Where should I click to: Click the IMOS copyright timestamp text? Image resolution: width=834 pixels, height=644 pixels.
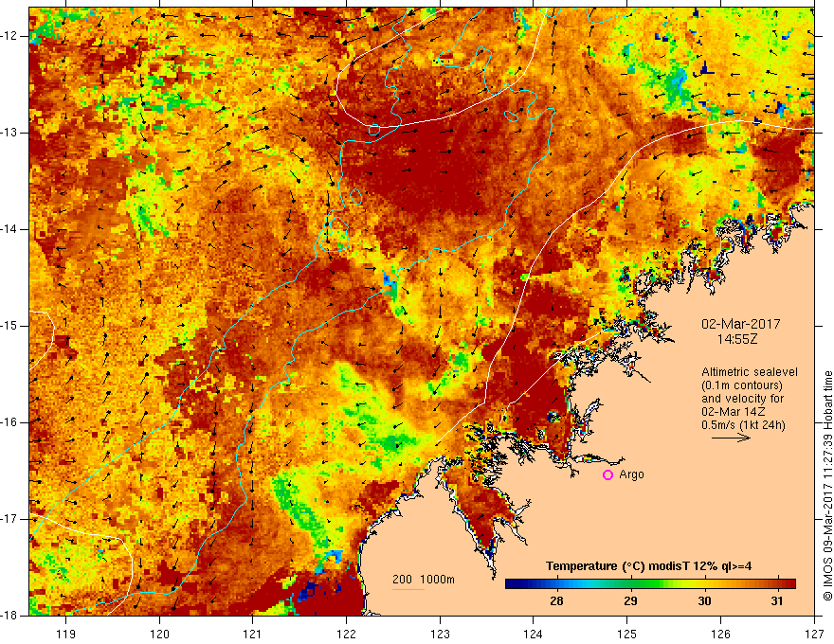tap(827, 485)
